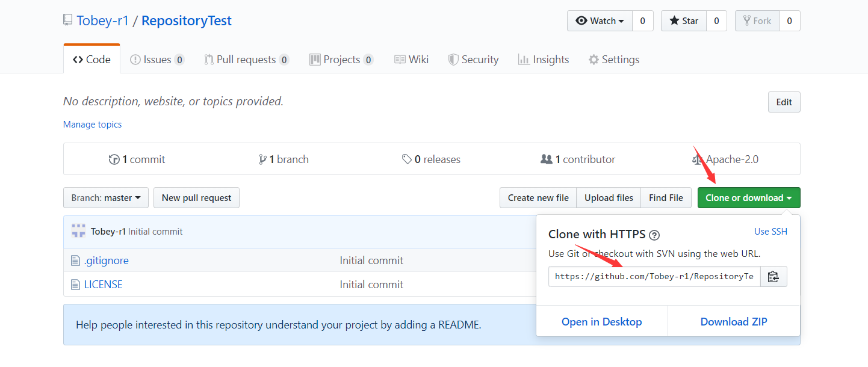Click the help question mark icon
868x367 pixels.
coord(655,235)
